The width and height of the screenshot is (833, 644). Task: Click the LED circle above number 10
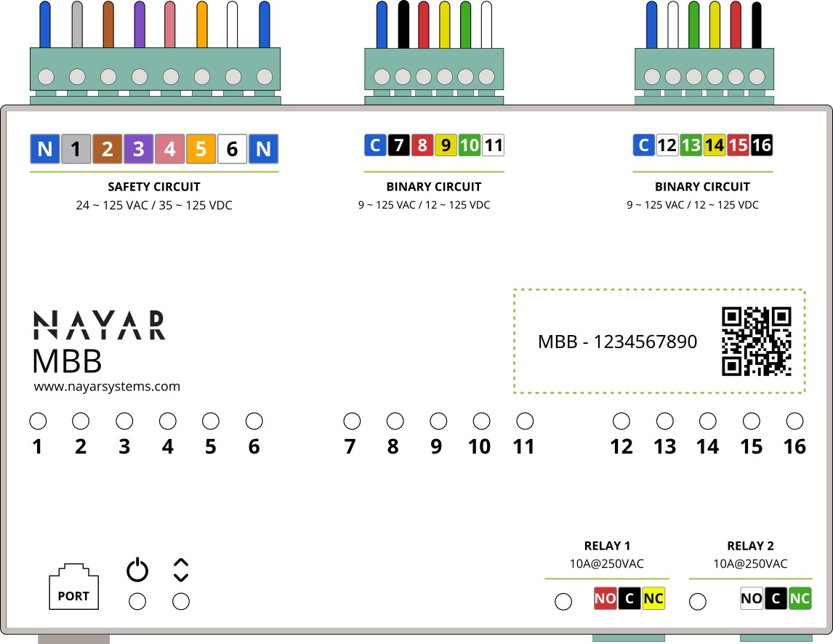click(x=482, y=421)
